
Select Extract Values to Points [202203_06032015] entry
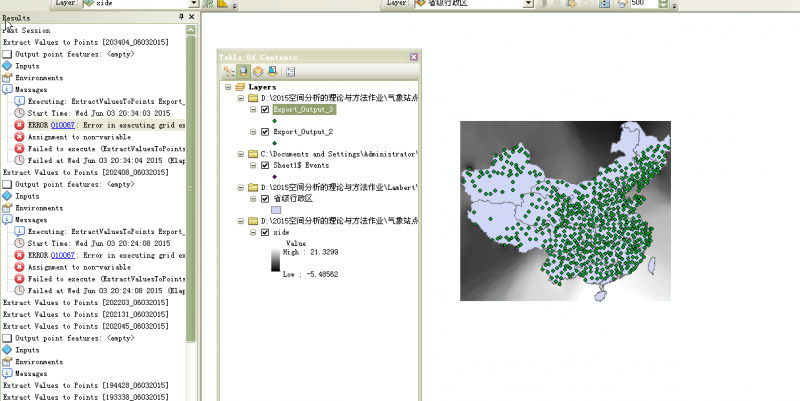click(86, 303)
